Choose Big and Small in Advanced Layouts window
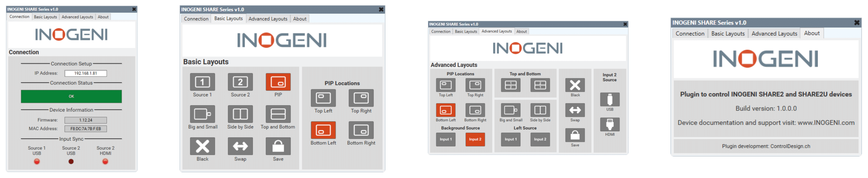This screenshot has width=868, height=178. coord(511,110)
